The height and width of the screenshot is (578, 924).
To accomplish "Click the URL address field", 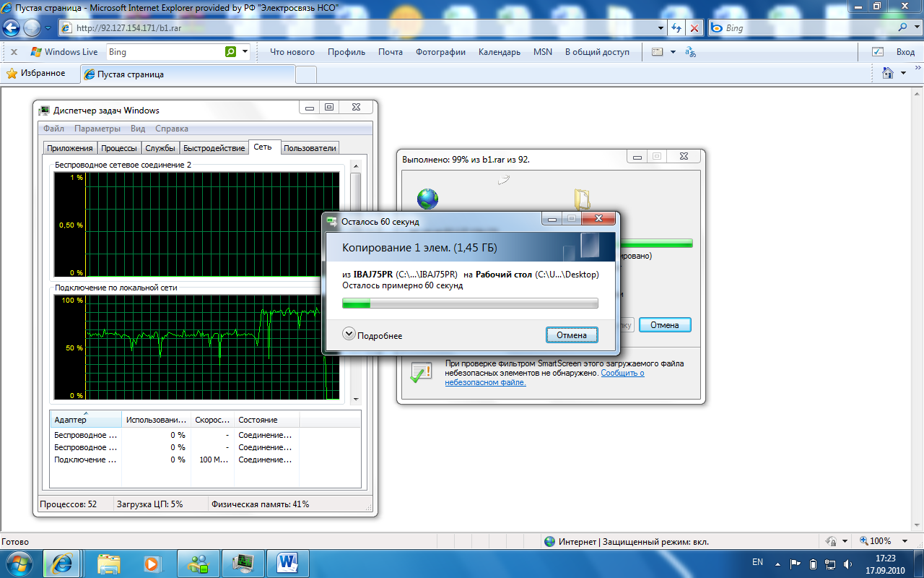I will [361, 28].
